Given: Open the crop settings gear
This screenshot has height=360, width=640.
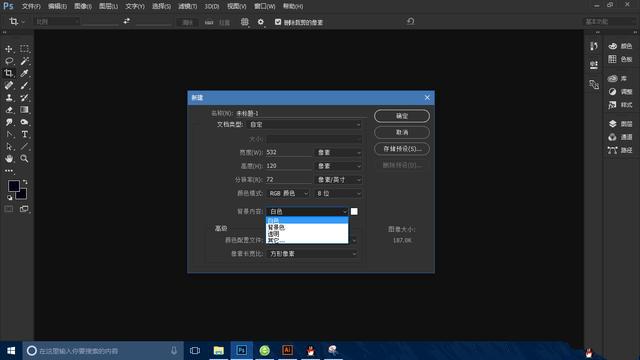Looking at the screenshot, I should tap(261, 22).
